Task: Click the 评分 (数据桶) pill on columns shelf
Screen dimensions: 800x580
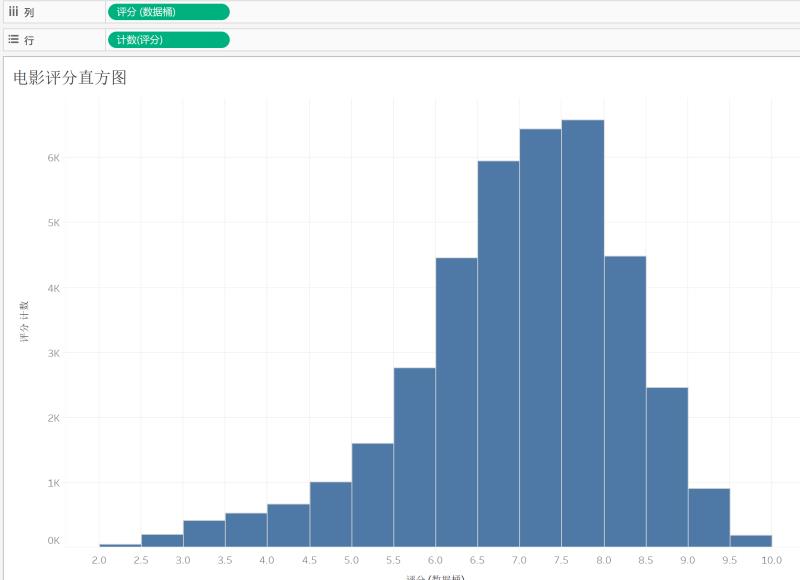Action: [x=169, y=12]
